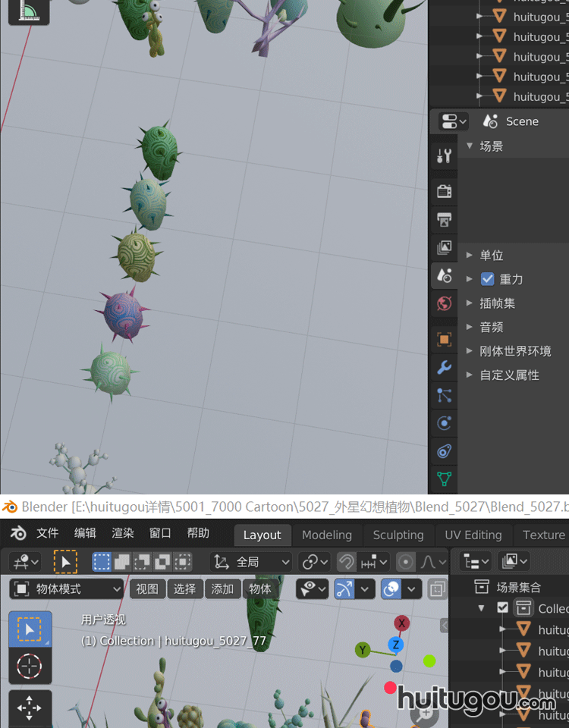Image resolution: width=569 pixels, height=728 pixels.
Task: Expand the 插帧集 panel
Action: pos(470,303)
